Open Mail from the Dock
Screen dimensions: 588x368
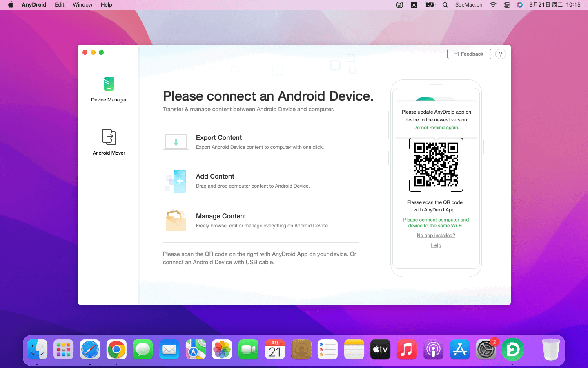[x=169, y=350]
